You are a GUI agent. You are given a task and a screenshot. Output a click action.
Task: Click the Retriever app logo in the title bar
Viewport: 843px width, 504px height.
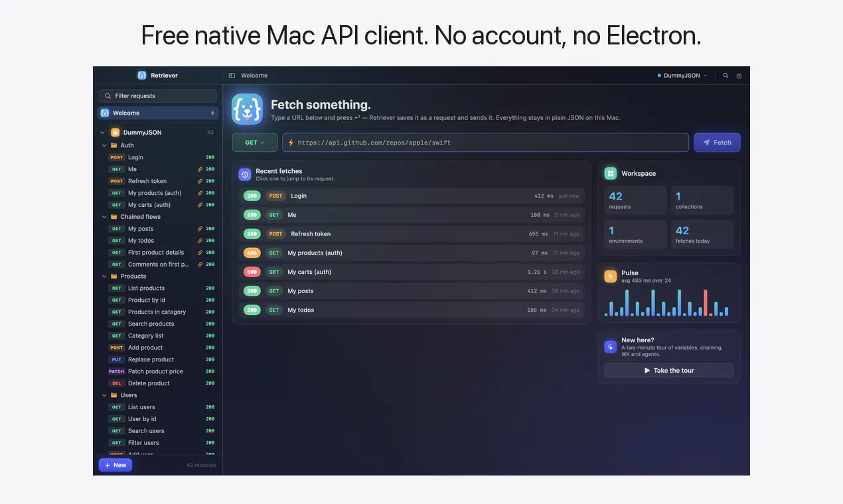(142, 76)
